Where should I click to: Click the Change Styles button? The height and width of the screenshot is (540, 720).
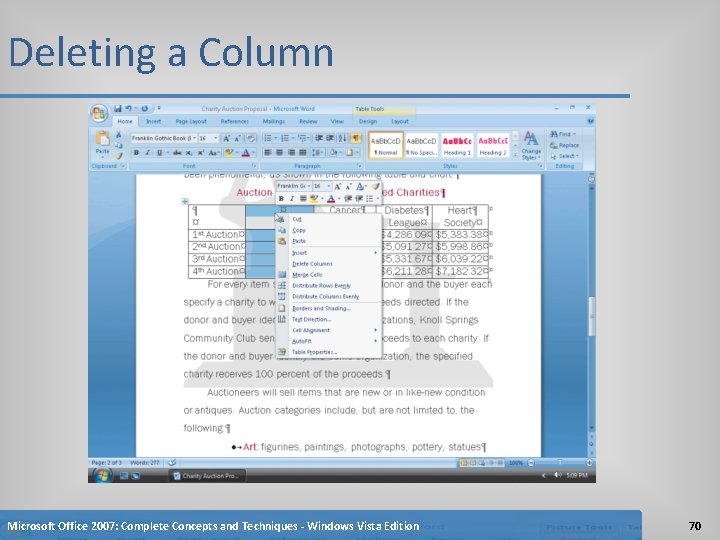tap(531, 145)
